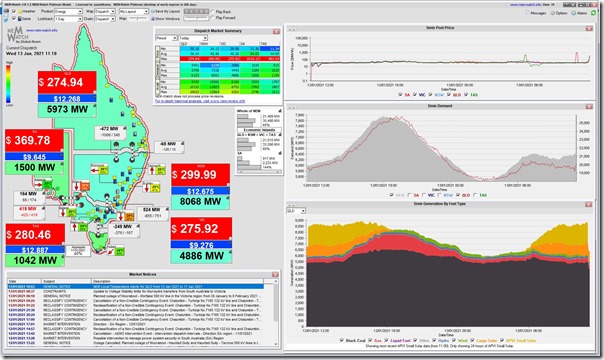Click the Weather sun icon
Viewport: 604px width, 360px height.
[x=20, y=12]
